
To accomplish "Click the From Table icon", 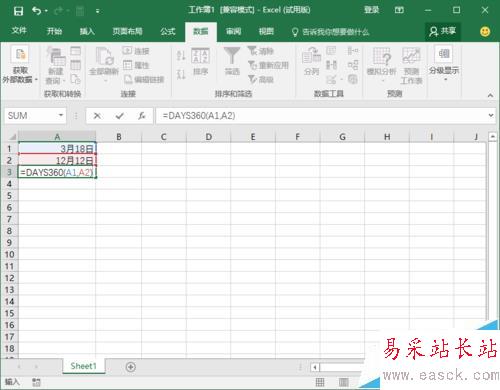I will [76, 65].
